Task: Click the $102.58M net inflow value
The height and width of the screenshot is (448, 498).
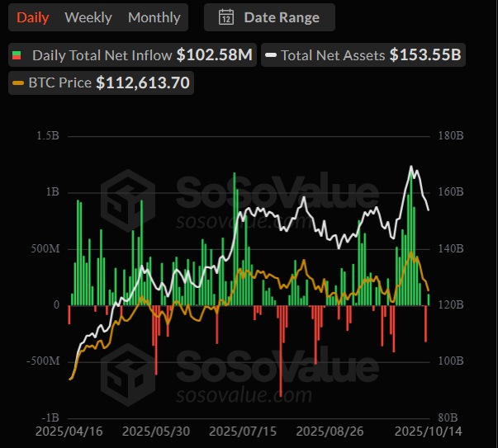Action: pyautogui.click(x=215, y=56)
